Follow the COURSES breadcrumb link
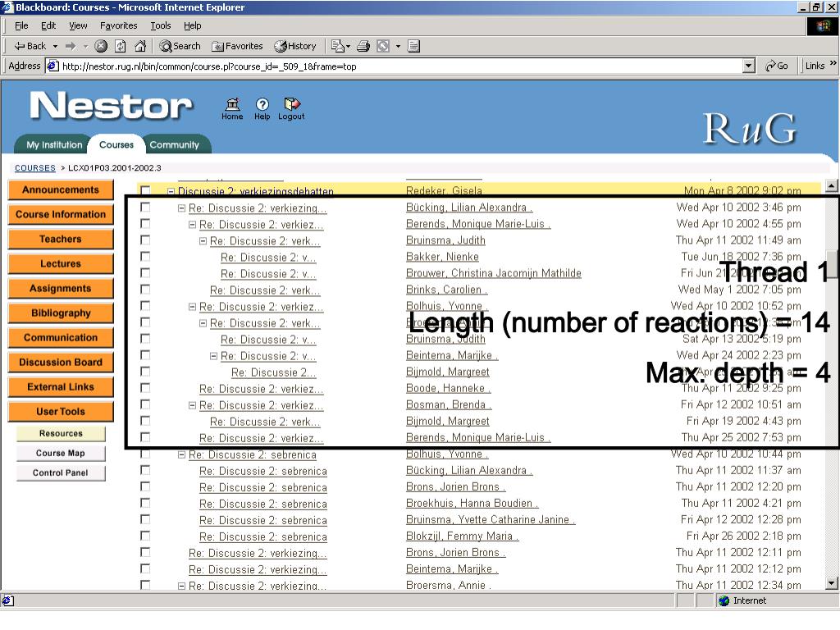Viewport: 840px width, 630px height. [34, 167]
